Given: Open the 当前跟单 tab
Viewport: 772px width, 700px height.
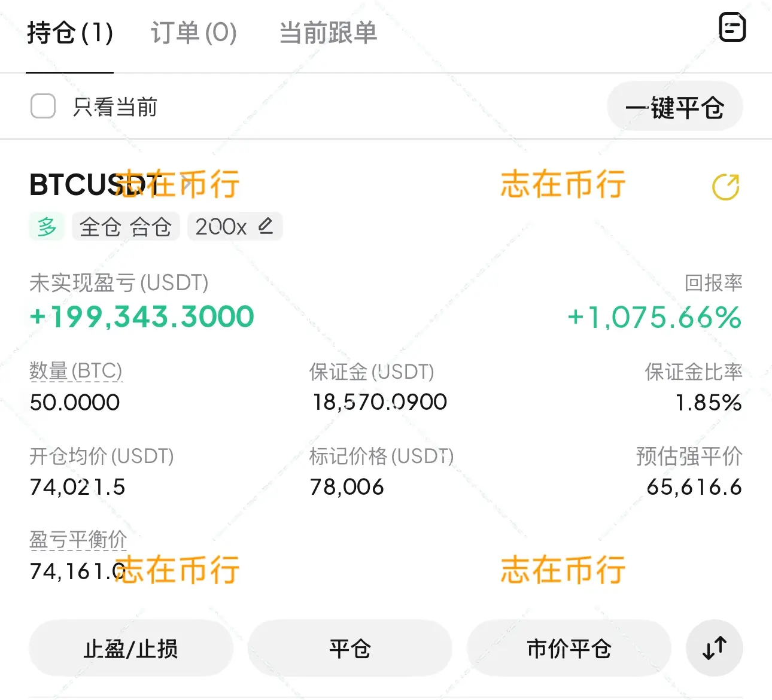Looking at the screenshot, I should (x=328, y=32).
